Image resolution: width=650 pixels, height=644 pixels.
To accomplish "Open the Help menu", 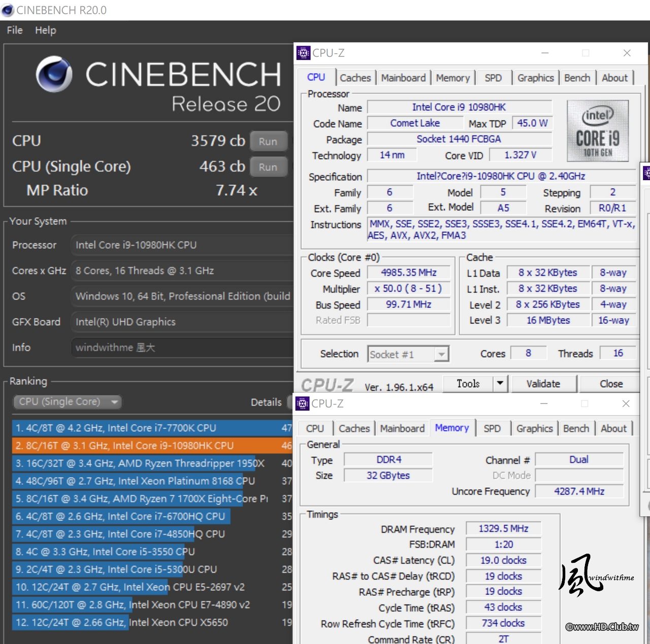I will [46, 30].
